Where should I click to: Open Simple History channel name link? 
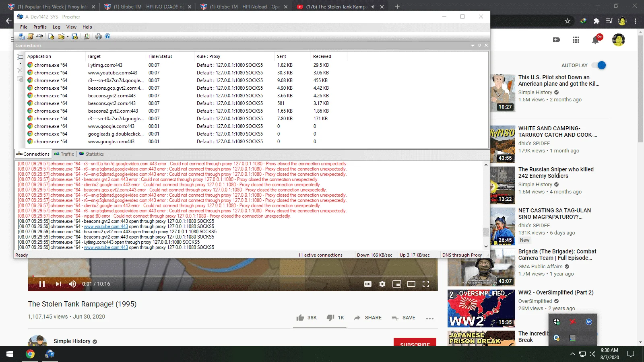point(72,341)
